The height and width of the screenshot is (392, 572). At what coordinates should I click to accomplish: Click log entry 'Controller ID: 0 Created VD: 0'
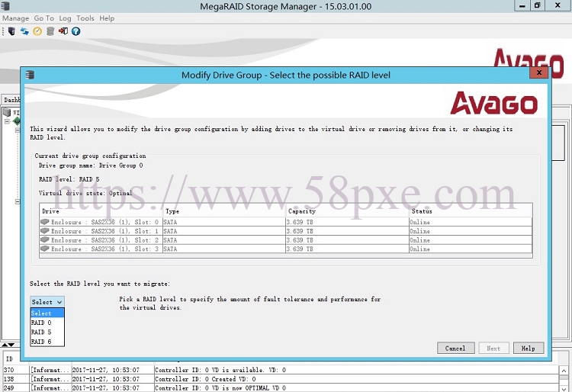[205, 379]
